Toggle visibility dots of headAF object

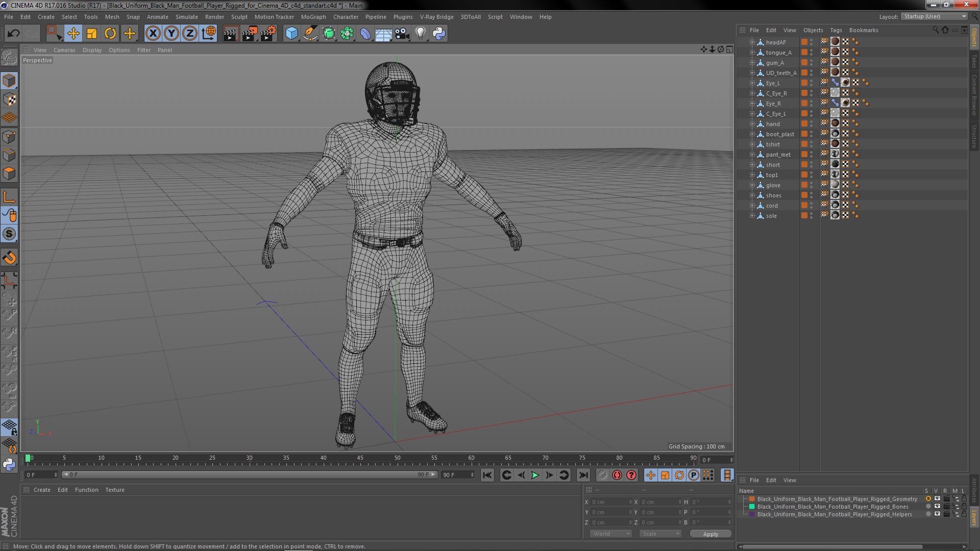pos(812,42)
